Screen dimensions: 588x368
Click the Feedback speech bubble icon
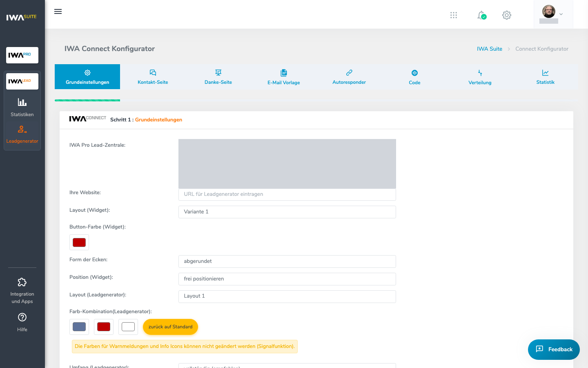[x=539, y=349]
